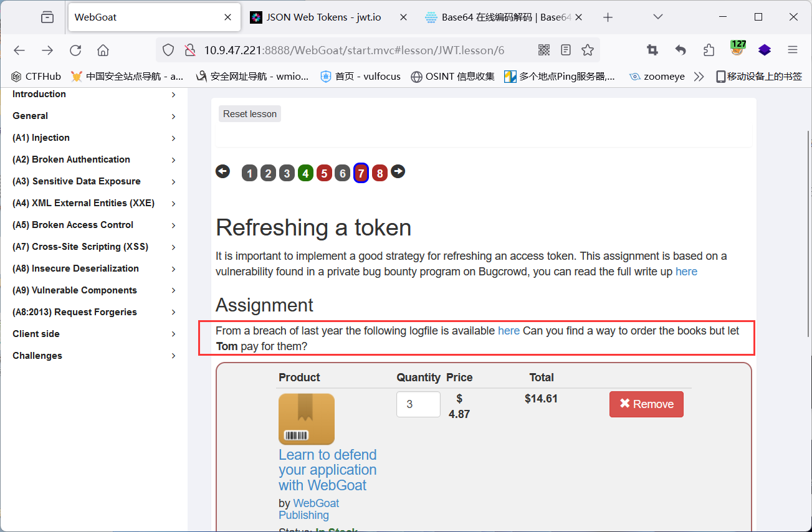Open the 多个地点Ping服务器 bookmark
This screenshot has width=812, height=532.
[560, 77]
